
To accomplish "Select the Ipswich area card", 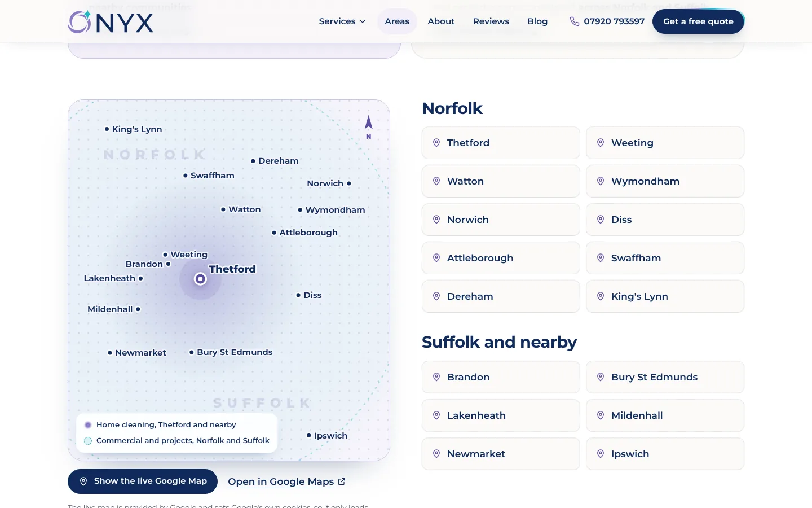I will click(x=665, y=454).
